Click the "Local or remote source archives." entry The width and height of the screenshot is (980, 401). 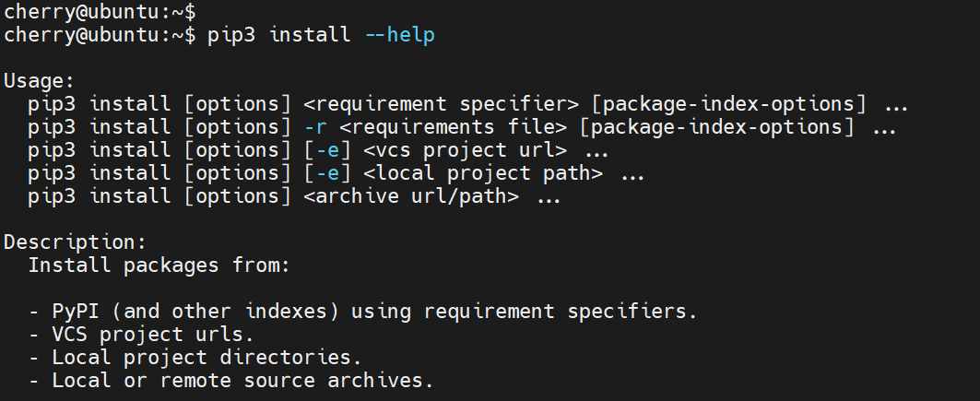(x=242, y=381)
